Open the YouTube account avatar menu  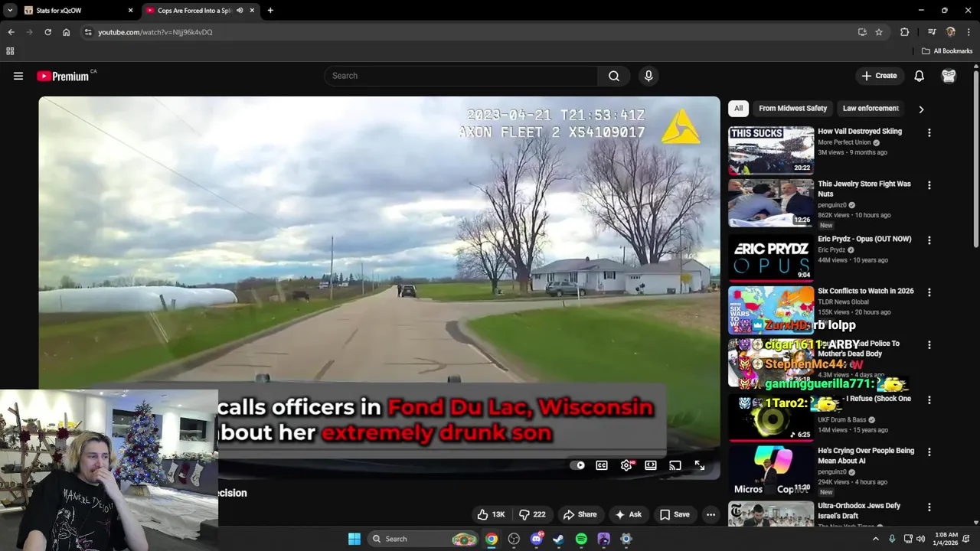pyautogui.click(x=949, y=76)
